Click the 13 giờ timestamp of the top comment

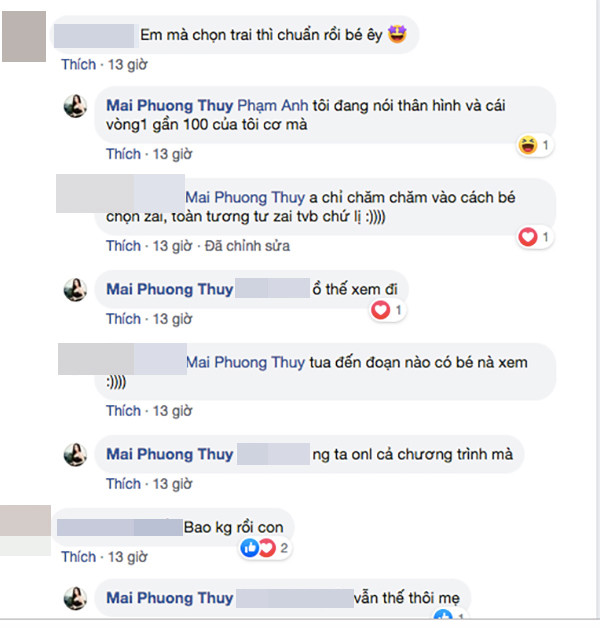128,64
